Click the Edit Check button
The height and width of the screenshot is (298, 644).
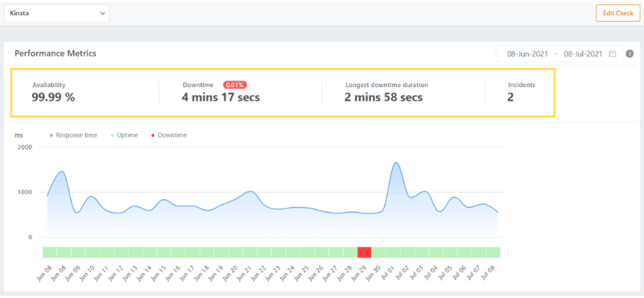[x=617, y=13]
